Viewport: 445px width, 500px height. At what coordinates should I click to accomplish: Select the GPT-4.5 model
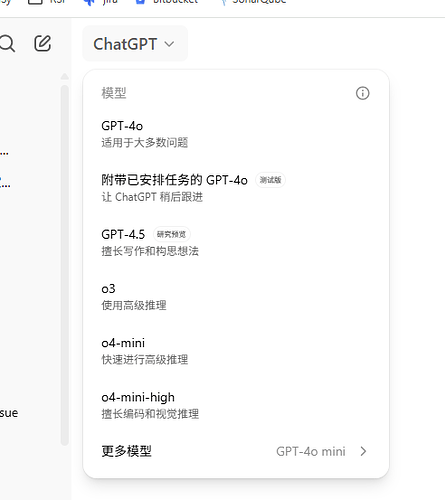tap(236, 243)
